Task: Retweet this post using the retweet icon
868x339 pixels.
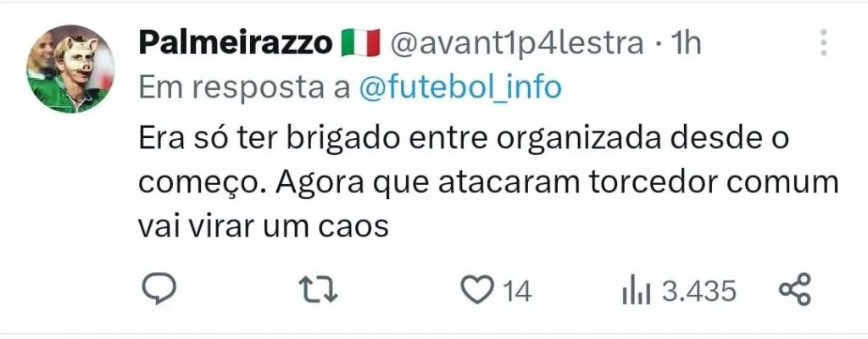Action: (318, 290)
